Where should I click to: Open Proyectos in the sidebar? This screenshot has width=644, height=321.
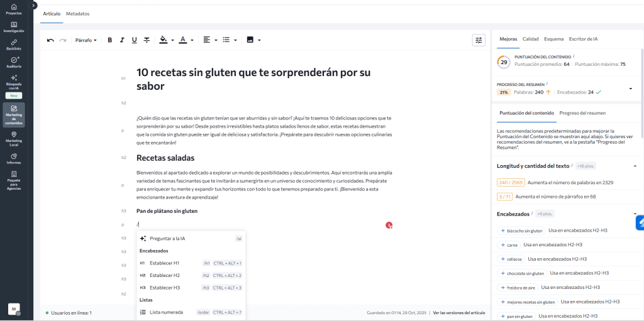[14, 9]
